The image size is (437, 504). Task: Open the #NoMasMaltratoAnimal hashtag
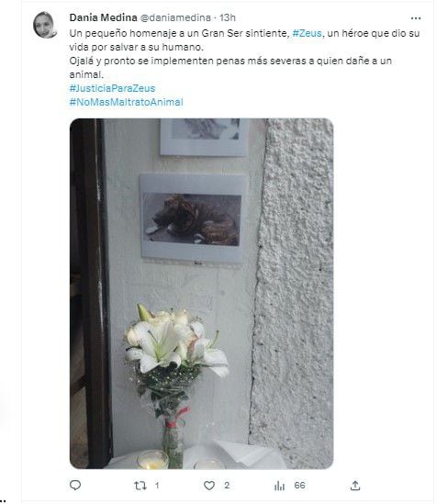[127, 102]
